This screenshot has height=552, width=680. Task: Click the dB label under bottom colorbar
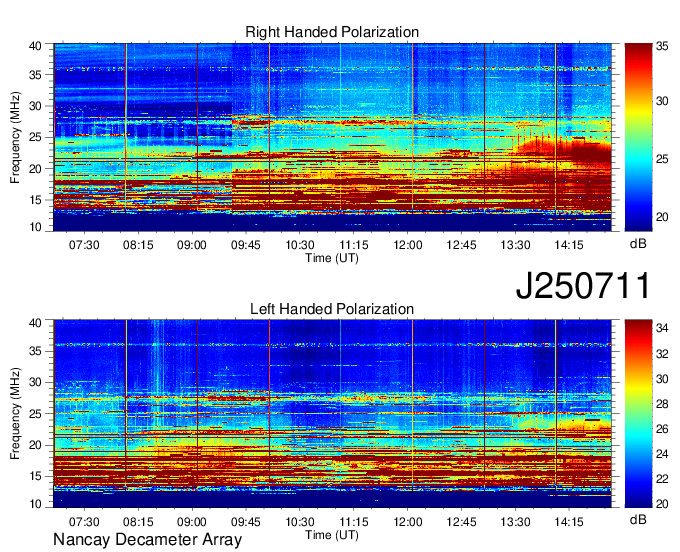pos(638,520)
